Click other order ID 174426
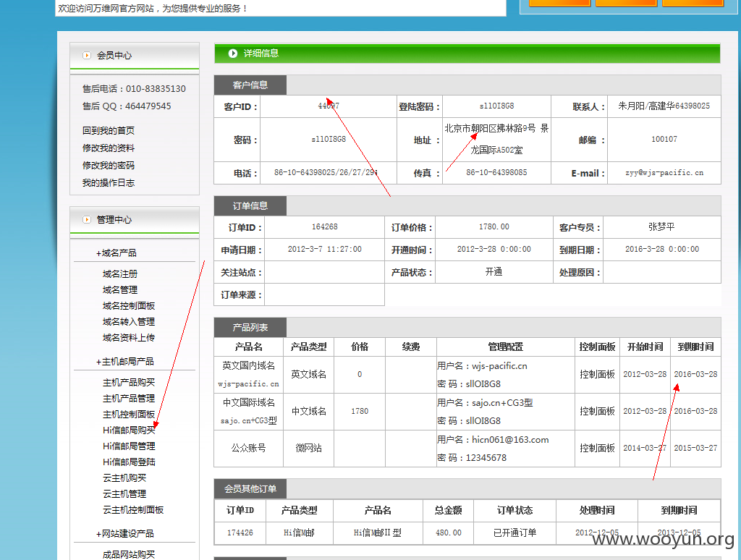Image resolution: width=741 pixels, height=560 pixels. click(x=240, y=533)
